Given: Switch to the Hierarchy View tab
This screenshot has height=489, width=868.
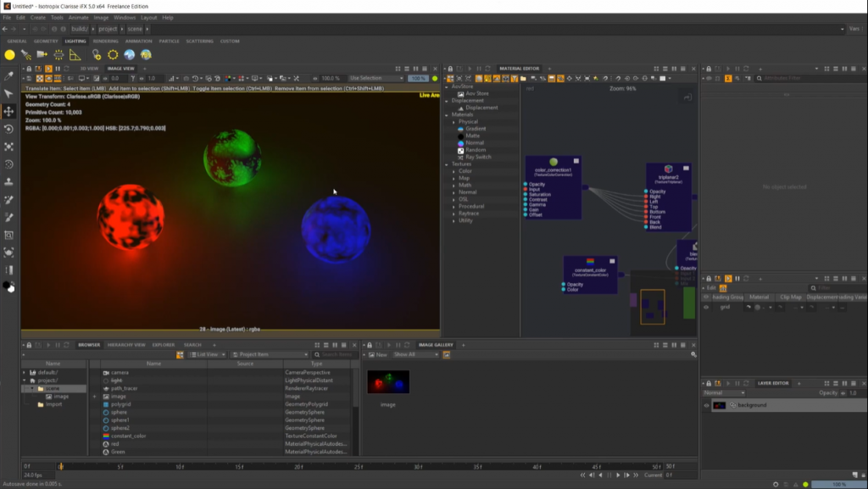Looking at the screenshot, I should tap(125, 345).
